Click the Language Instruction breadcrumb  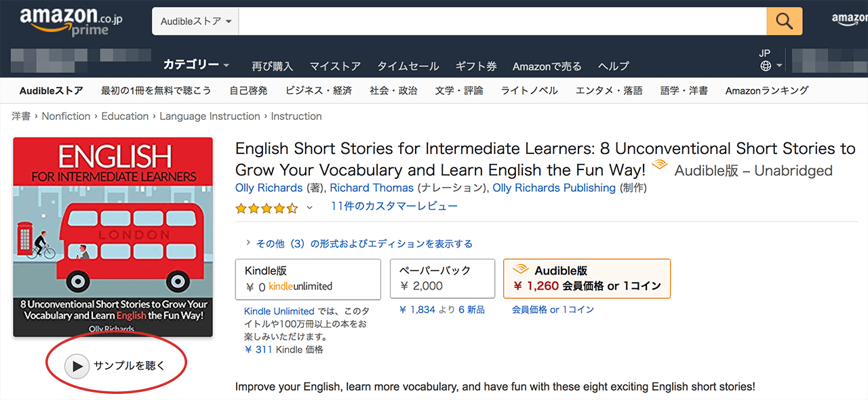tap(210, 116)
